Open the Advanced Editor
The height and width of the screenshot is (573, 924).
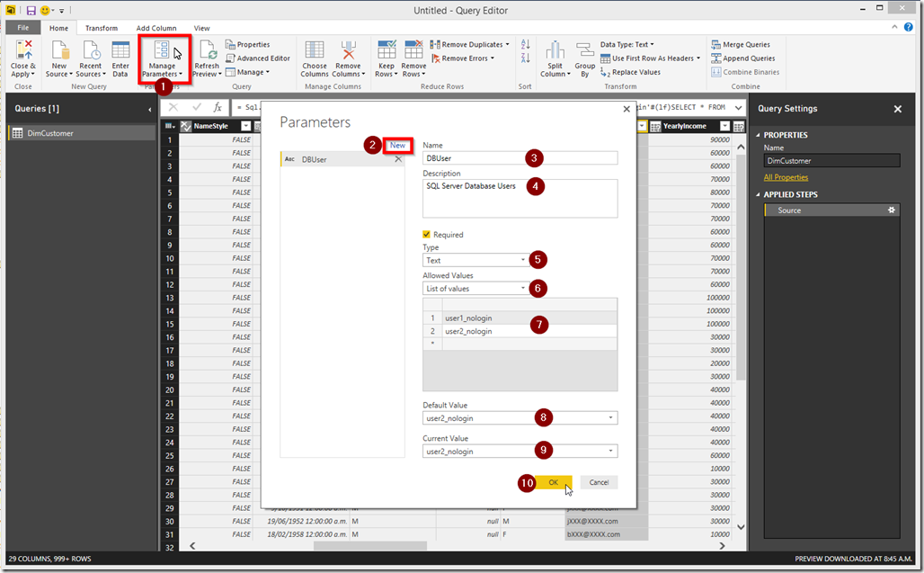pyautogui.click(x=258, y=58)
